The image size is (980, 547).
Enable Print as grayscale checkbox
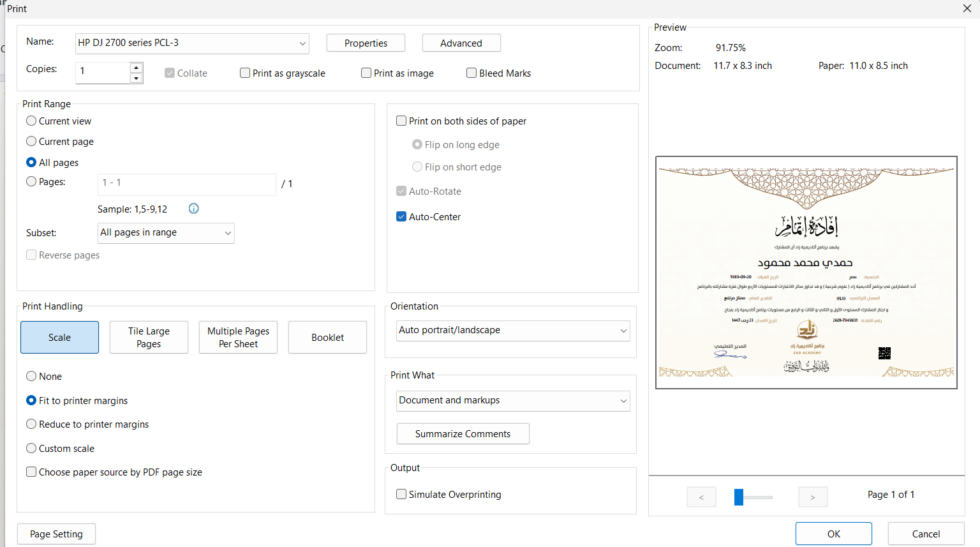click(x=245, y=73)
